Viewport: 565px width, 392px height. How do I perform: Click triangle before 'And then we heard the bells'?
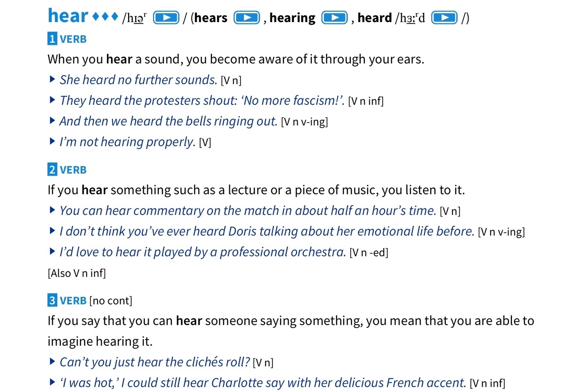(52, 120)
